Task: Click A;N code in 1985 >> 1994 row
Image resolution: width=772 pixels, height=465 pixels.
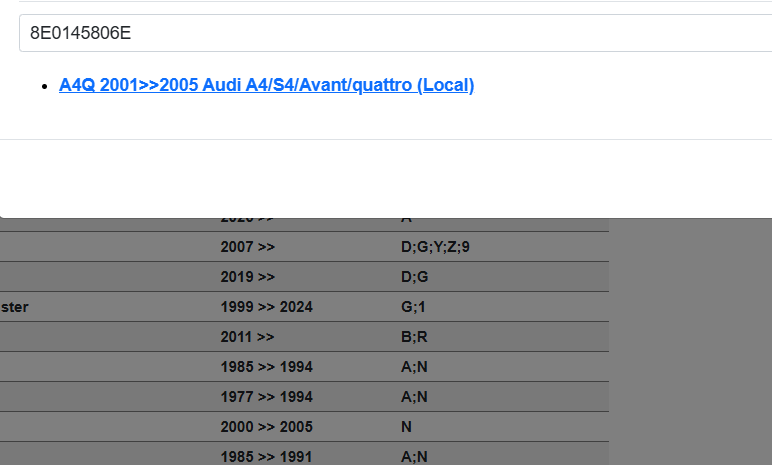Action: pyautogui.click(x=414, y=367)
